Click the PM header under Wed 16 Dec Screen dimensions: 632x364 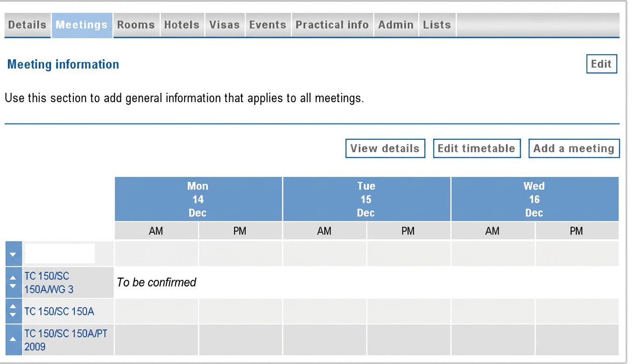tap(577, 231)
